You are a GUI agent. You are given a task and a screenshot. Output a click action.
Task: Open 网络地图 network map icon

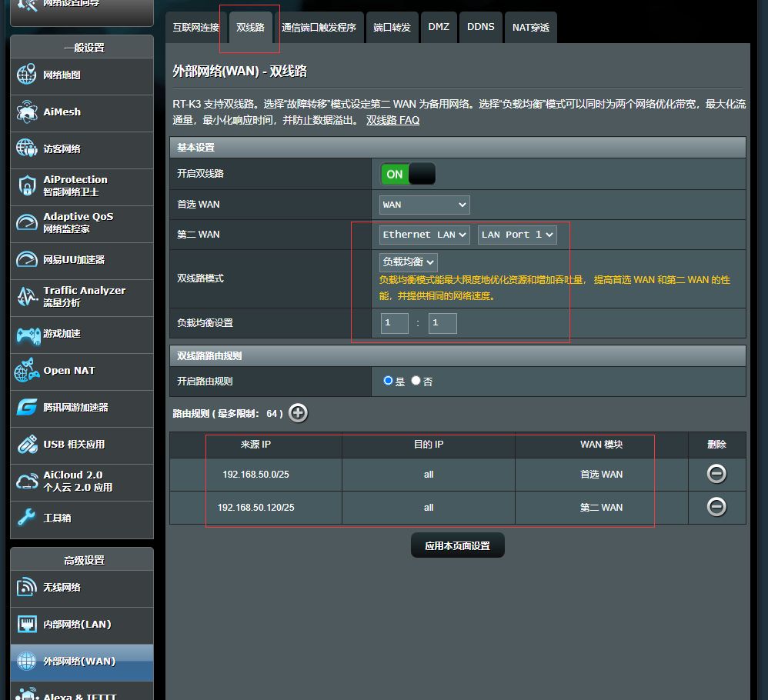(x=26, y=75)
